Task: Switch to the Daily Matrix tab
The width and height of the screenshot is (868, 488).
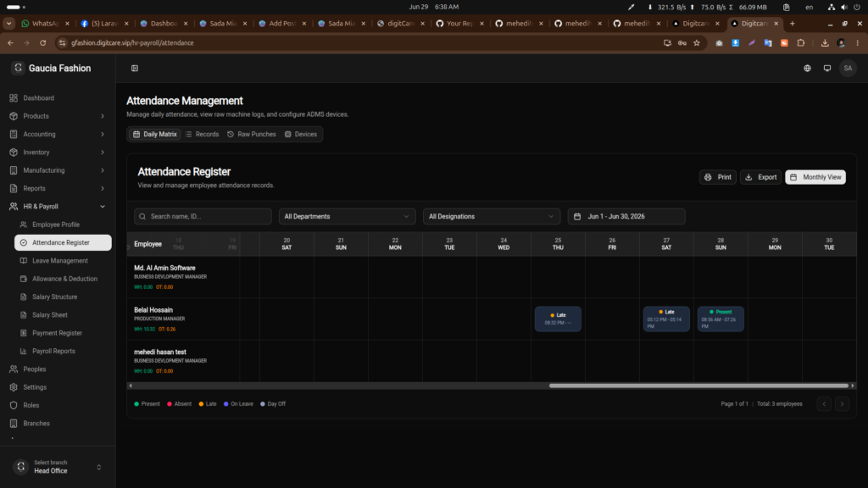Action: pos(155,134)
